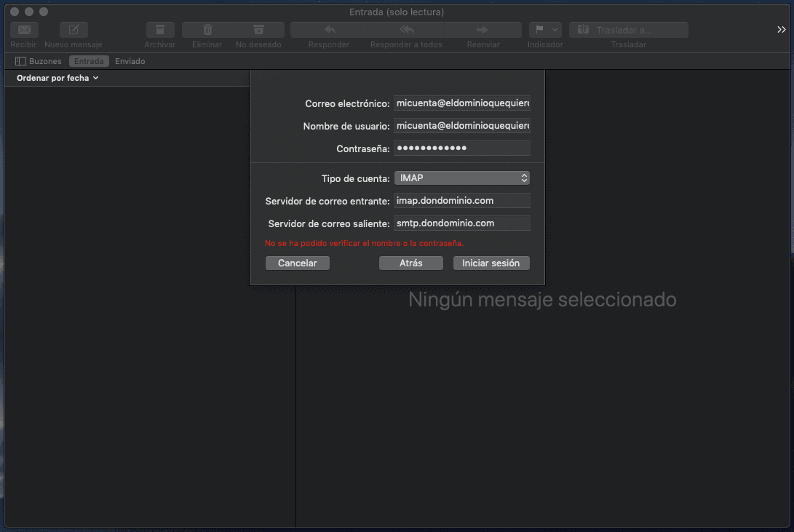The image size is (794, 532).
Task: Open the Tipo de cuenta IMAP dropdown
Action: coord(461,178)
